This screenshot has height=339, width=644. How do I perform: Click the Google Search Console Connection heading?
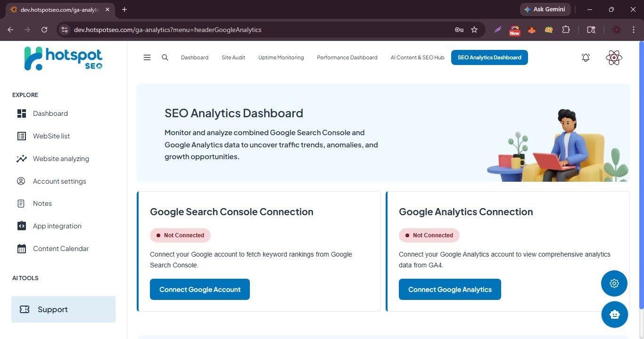231,212
